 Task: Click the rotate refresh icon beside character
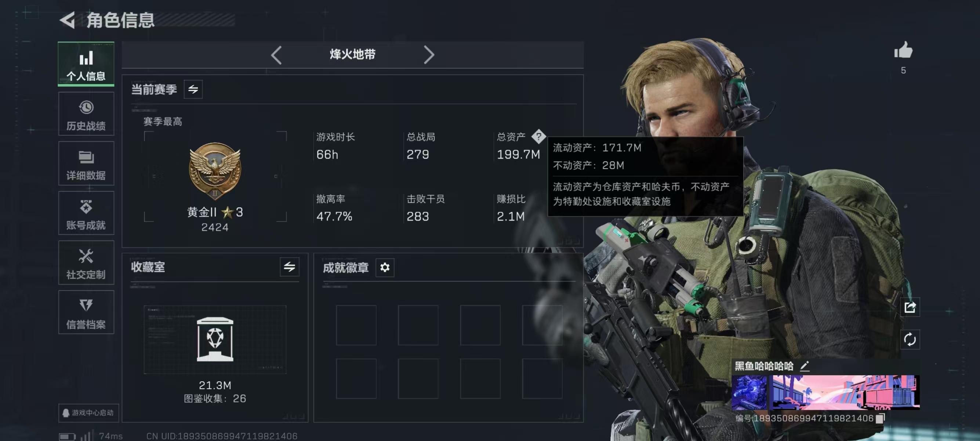pos(910,339)
